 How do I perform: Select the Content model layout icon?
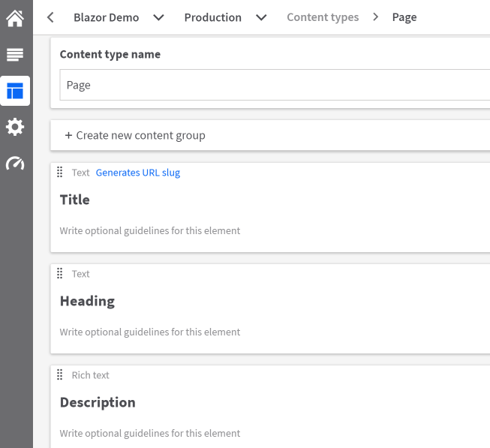tap(15, 91)
